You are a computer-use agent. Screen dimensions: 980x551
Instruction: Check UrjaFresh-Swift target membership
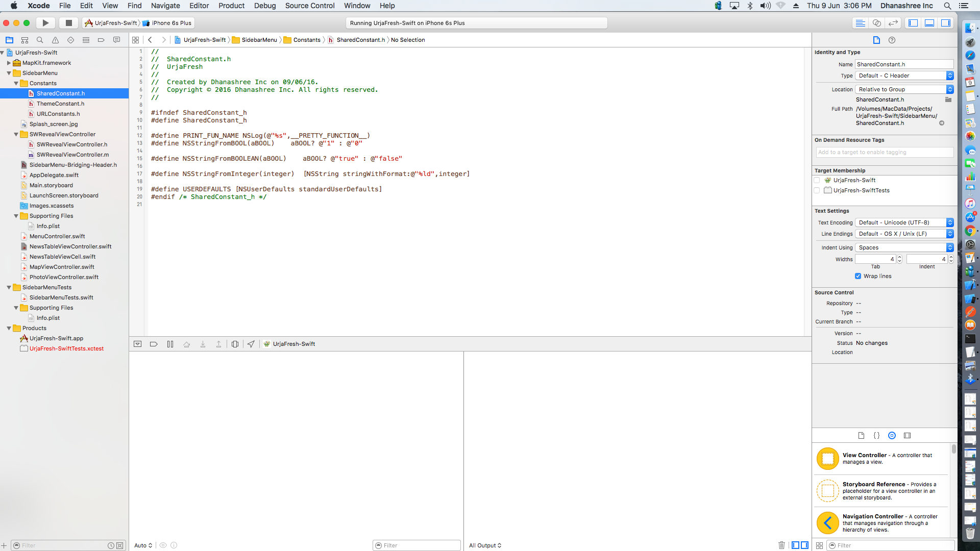817,180
